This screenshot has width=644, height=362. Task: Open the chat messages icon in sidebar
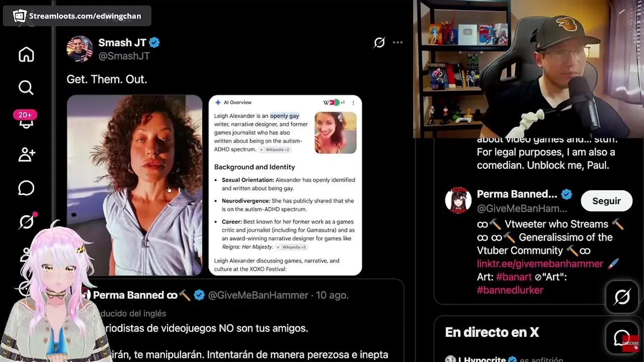[26, 188]
